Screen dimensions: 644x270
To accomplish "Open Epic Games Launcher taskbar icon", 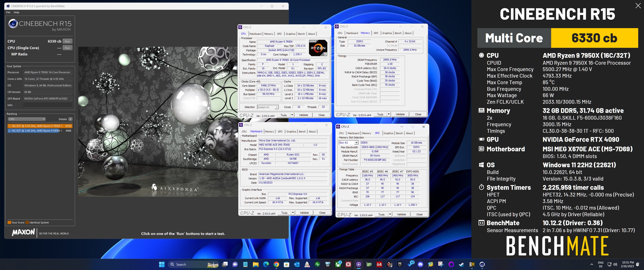I will pos(400,264).
